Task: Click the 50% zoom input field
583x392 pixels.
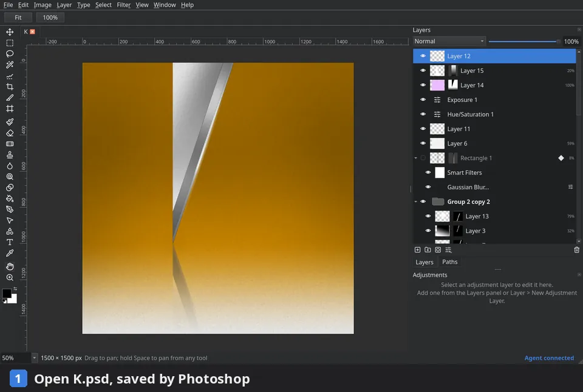Action: coord(15,358)
